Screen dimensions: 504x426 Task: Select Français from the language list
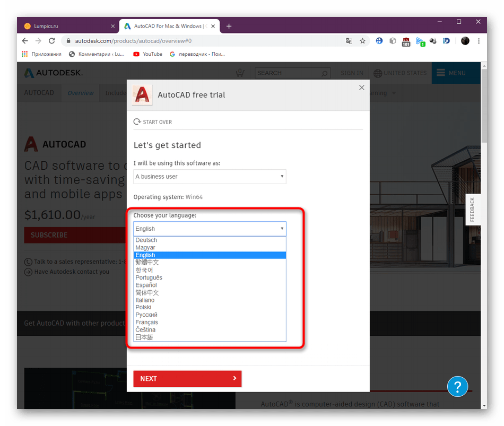[x=210, y=322]
